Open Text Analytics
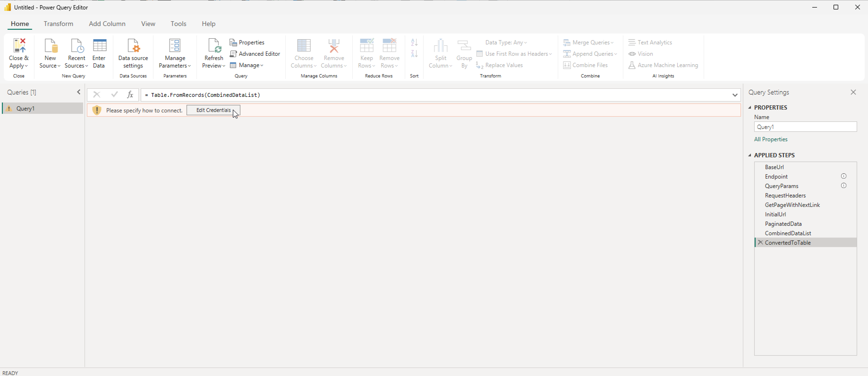 (650, 43)
